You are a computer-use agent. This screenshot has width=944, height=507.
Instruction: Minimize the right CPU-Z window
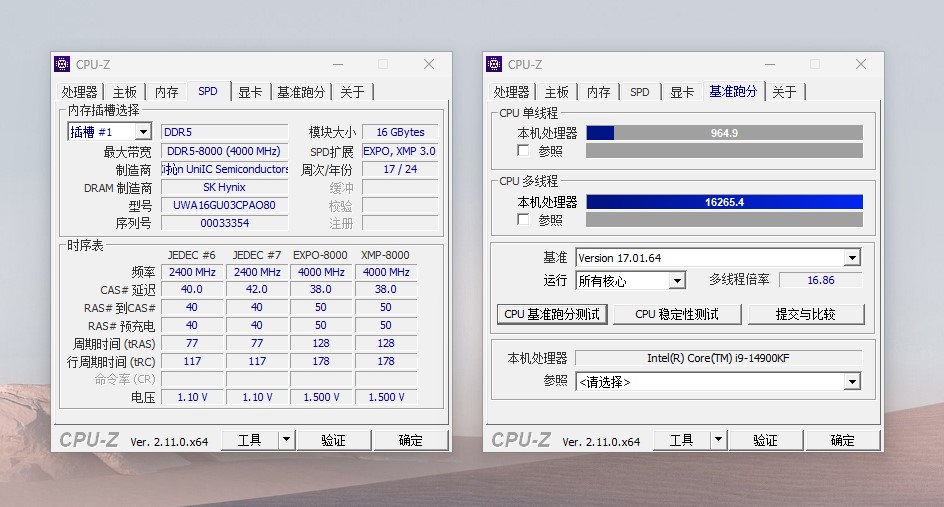click(770, 64)
